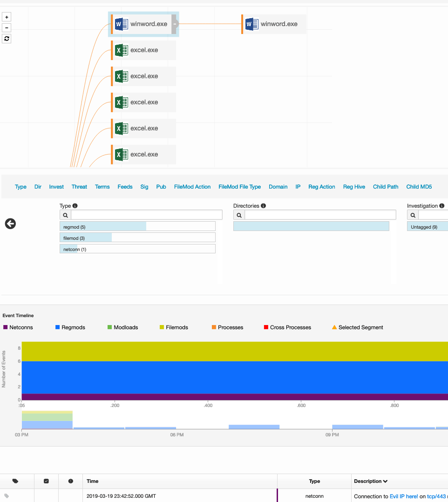Select the child winword.exe node on the right
448x502 pixels.
[274, 24]
